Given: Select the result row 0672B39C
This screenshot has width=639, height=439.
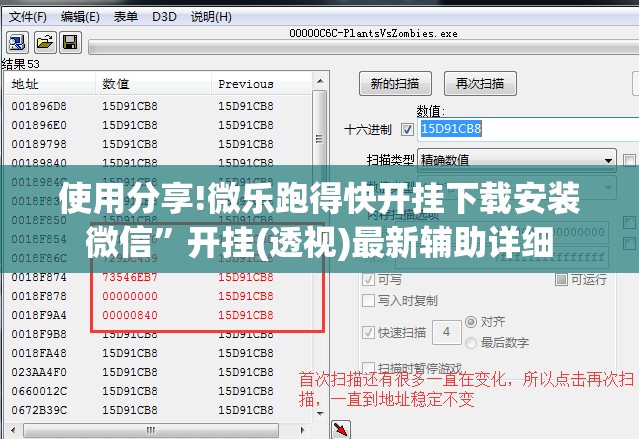Looking at the screenshot, I should pyautogui.click(x=159, y=410).
